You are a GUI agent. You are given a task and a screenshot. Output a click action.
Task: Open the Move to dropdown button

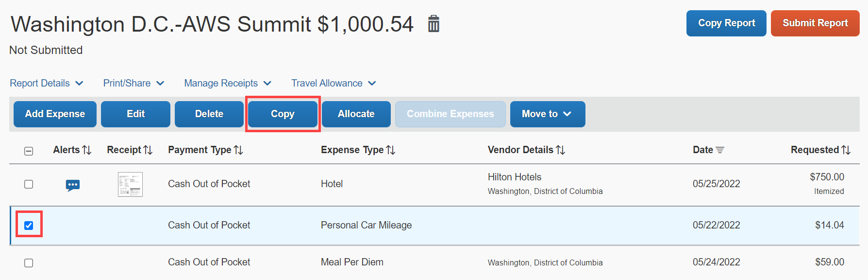[547, 114]
